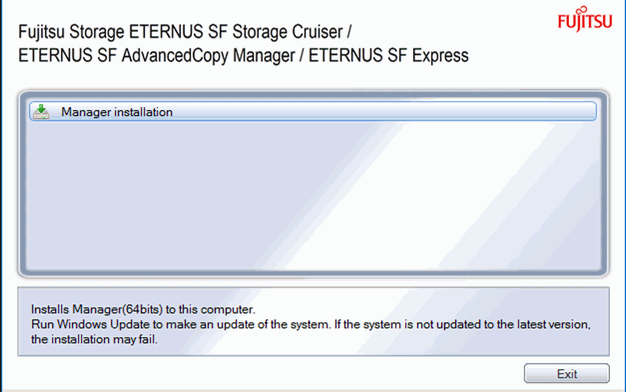Click the "AdvancedCopy Manager" title text
Viewport: 626px width, 392px height.
pyautogui.click(x=208, y=55)
